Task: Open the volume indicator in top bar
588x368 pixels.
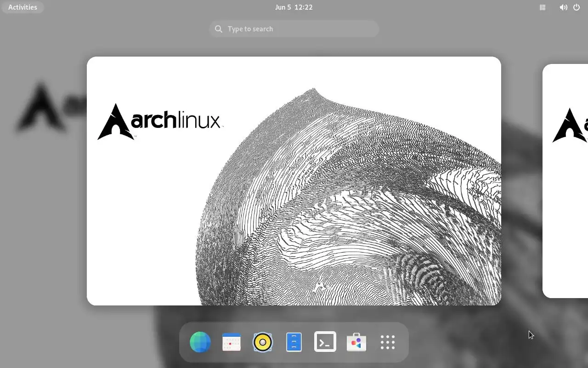Action: pyautogui.click(x=563, y=7)
